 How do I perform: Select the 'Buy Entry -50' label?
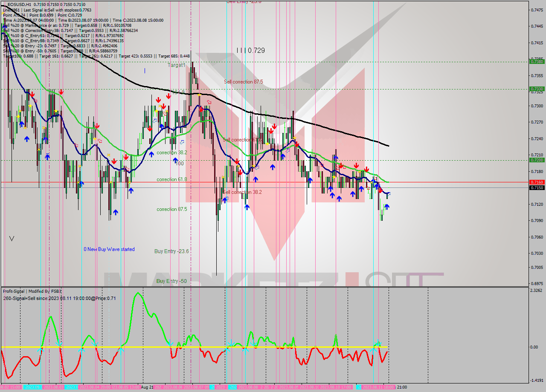coord(171,281)
